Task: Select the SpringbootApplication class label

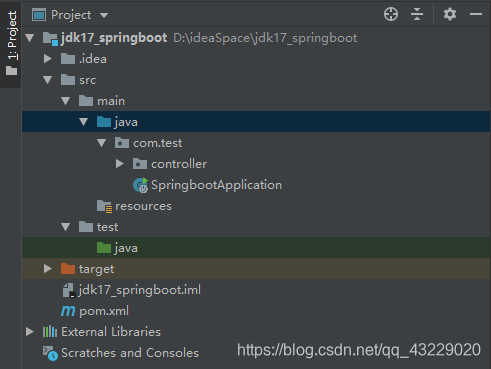Action: (216, 185)
